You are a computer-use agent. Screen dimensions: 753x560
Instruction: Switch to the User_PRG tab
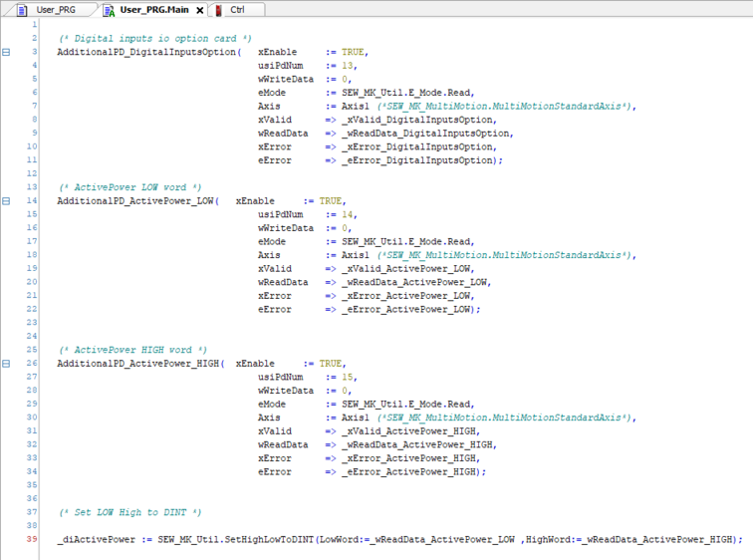[x=55, y=10]
